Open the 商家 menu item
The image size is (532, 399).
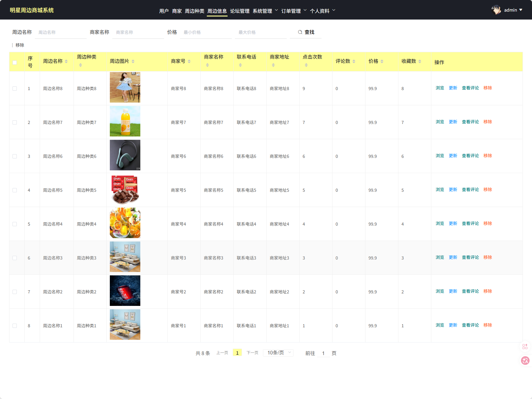(x=177, y=11)
